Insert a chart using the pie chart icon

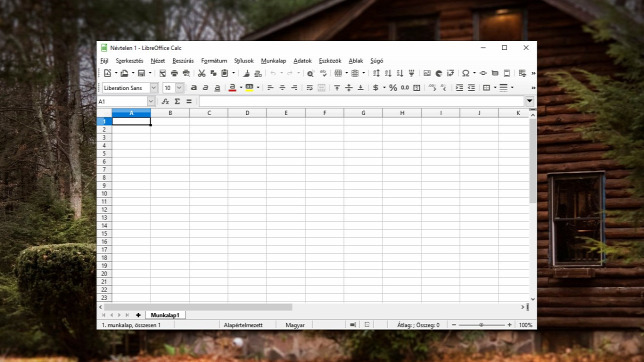439,73
